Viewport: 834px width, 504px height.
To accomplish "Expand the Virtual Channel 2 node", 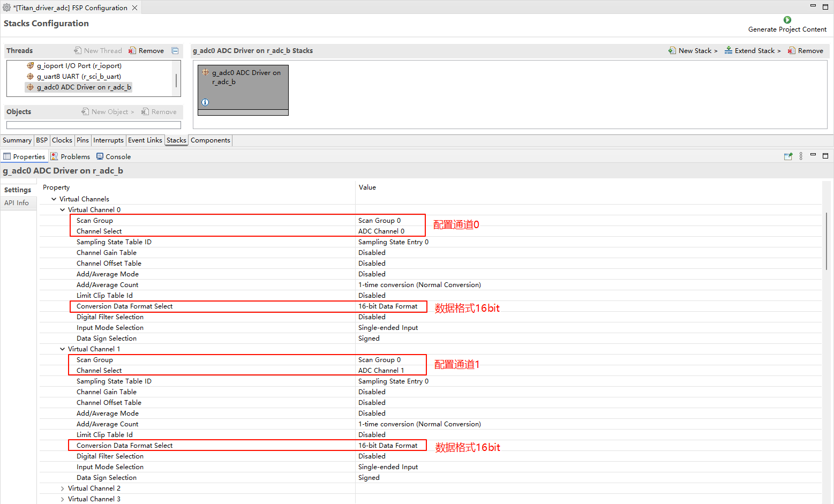I will [63, 488].
